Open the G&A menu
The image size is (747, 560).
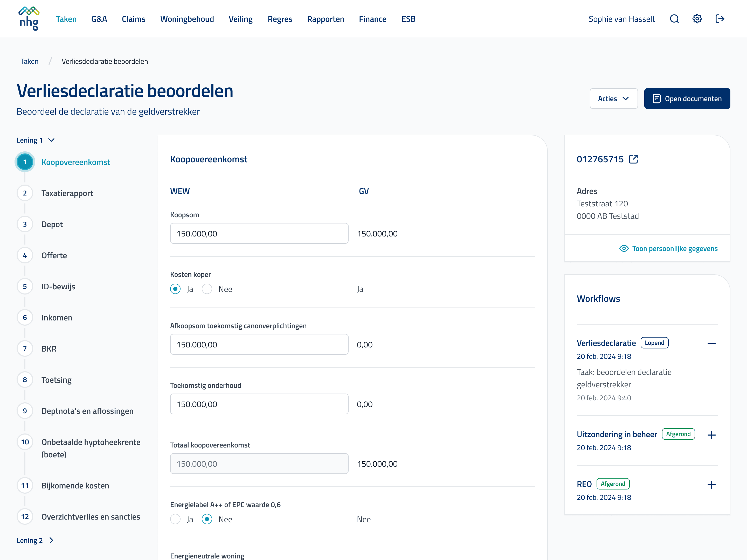(99, 19)
